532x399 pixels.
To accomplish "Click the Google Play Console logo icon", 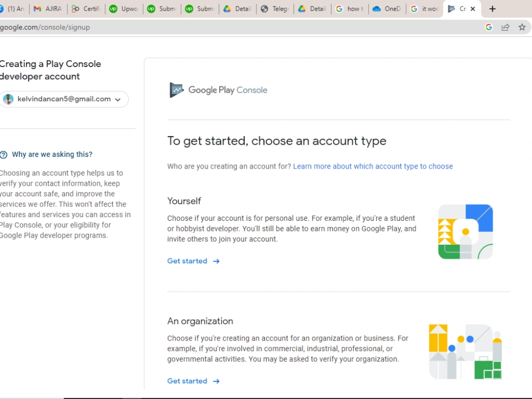I will (177, 90).
